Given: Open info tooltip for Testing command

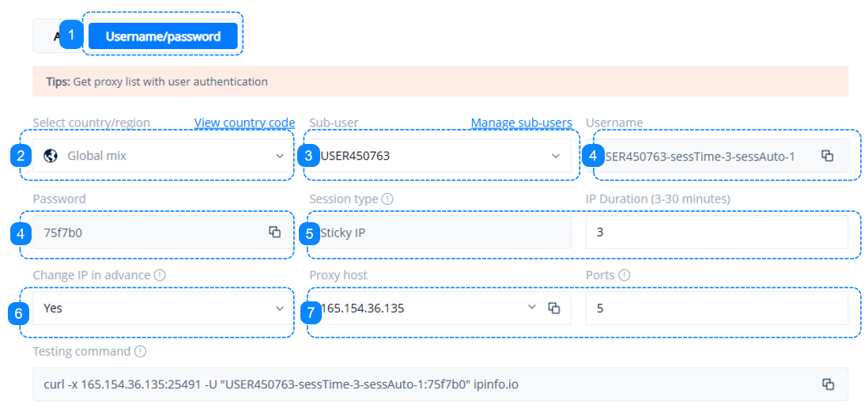Looking at the screenshot, I should (x=140, y=351).
